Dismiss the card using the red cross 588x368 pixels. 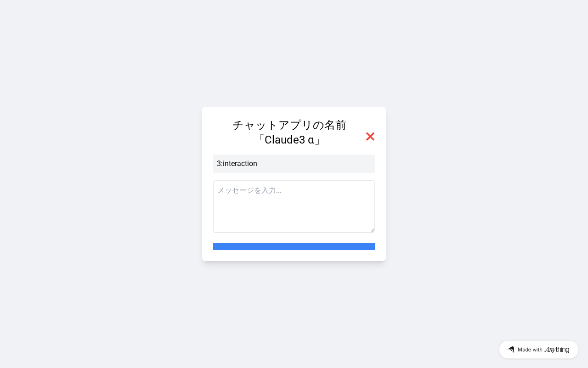pyautogui.click(x=370, y=136)
